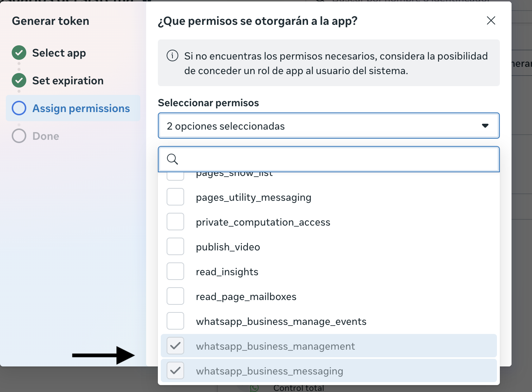
Task: Uncheck the whatsapp_business_management checkbox
Action: 175,346
